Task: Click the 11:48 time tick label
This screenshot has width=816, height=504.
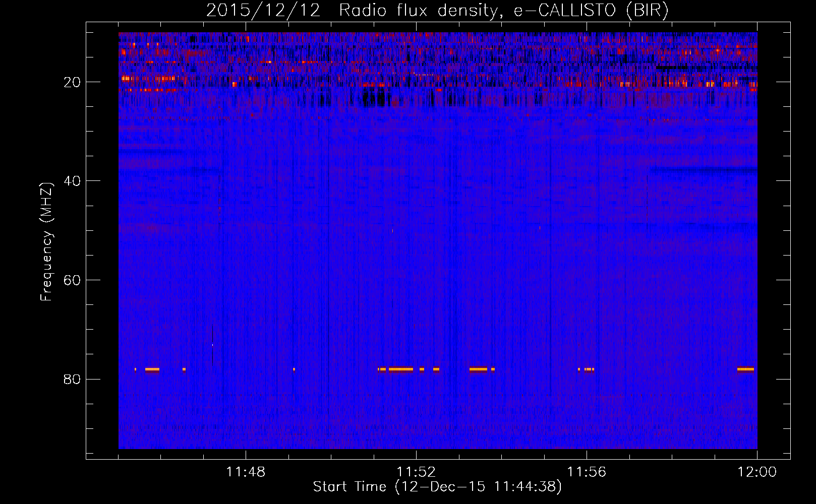Action: pos(246,472)
